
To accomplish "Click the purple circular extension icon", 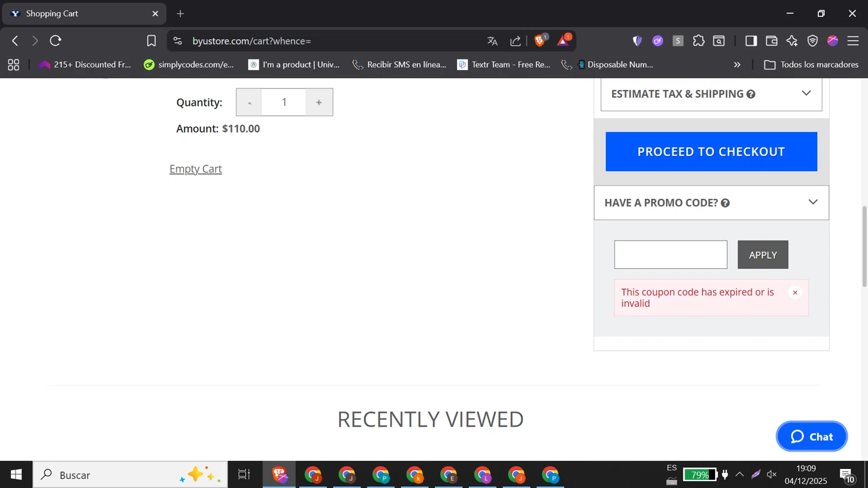I will point(657,41).
